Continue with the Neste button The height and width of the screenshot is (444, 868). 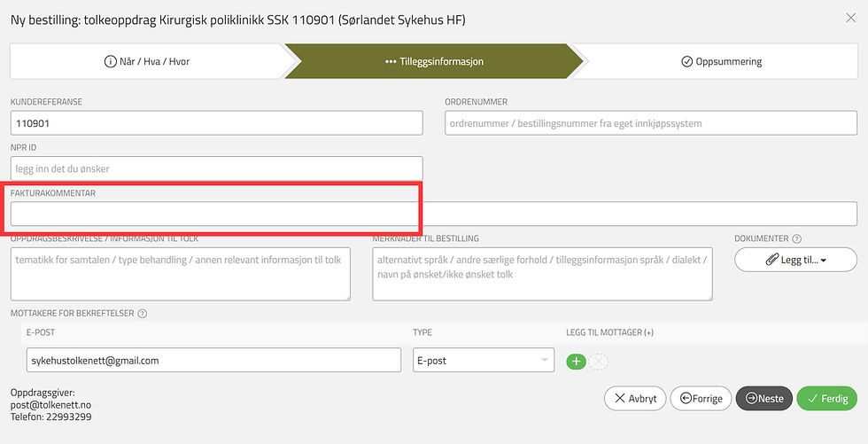pyautogui.click(x=764, y=399)
